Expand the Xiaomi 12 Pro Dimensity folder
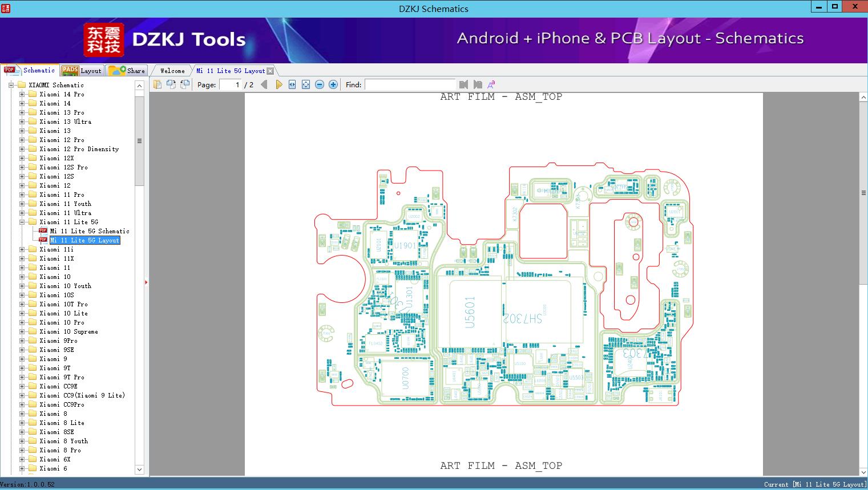 point(22,149)
